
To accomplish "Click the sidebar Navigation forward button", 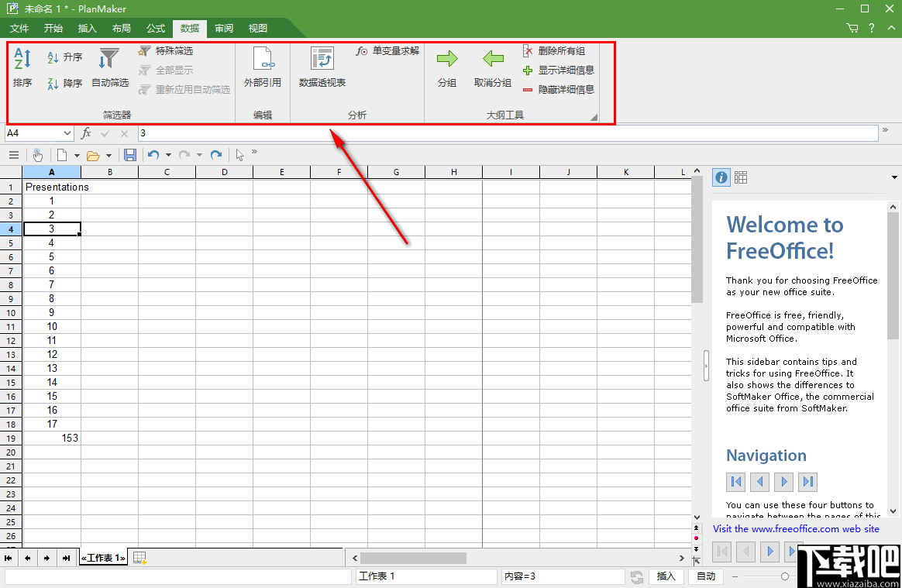I will pyautogui.click(x=783, y=482).
